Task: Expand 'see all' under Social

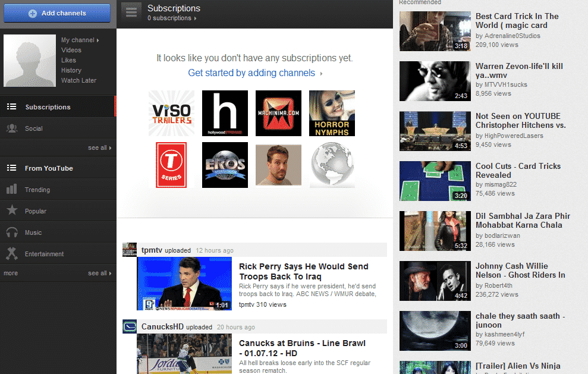Action: (99, 147)
